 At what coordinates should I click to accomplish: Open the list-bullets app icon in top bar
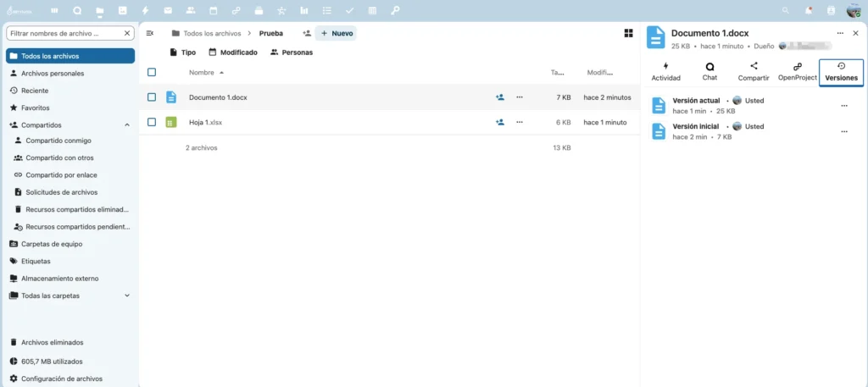tap(326, 10)
